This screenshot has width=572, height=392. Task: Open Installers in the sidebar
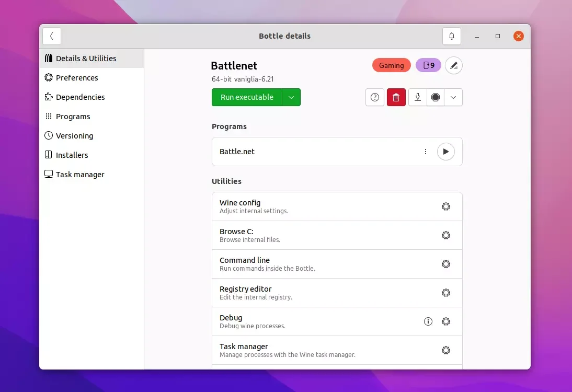pos(91,155)
